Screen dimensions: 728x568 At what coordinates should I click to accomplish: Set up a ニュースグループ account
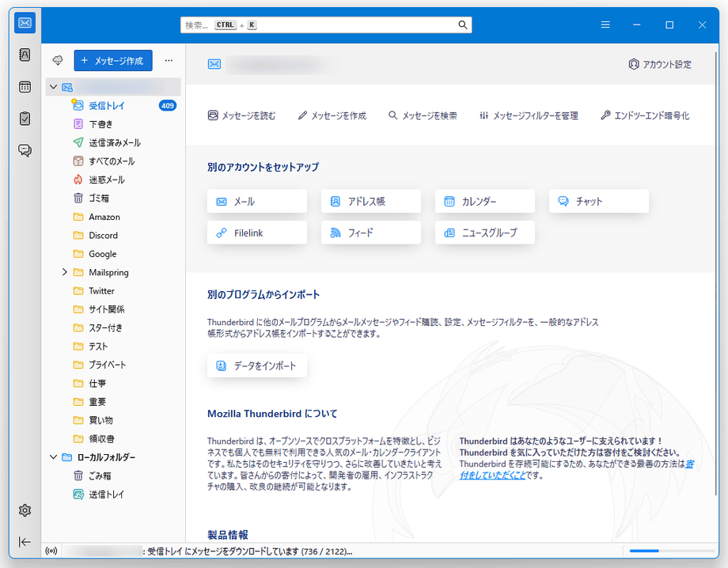click(485, 233)
